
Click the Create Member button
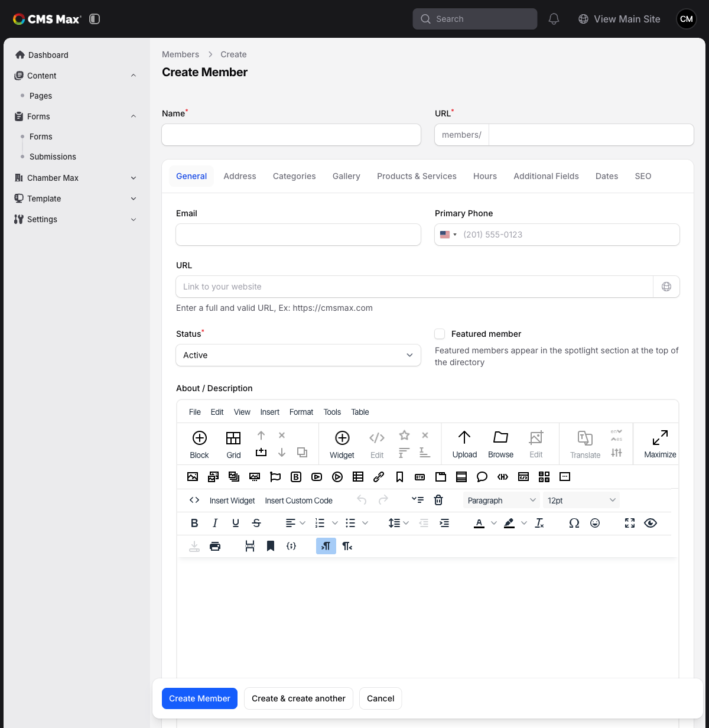click(x=200, y=698)
